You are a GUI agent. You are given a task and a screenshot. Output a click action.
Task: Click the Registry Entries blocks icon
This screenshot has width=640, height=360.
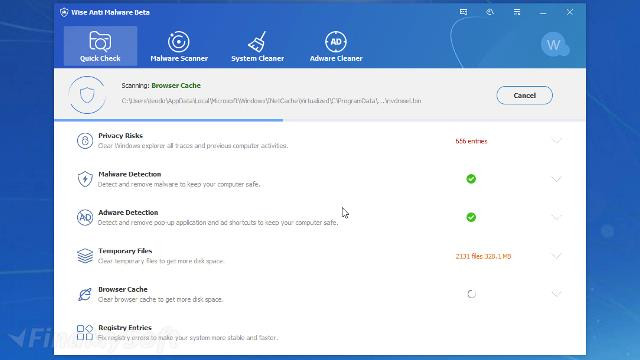click(x=85, y=332)
